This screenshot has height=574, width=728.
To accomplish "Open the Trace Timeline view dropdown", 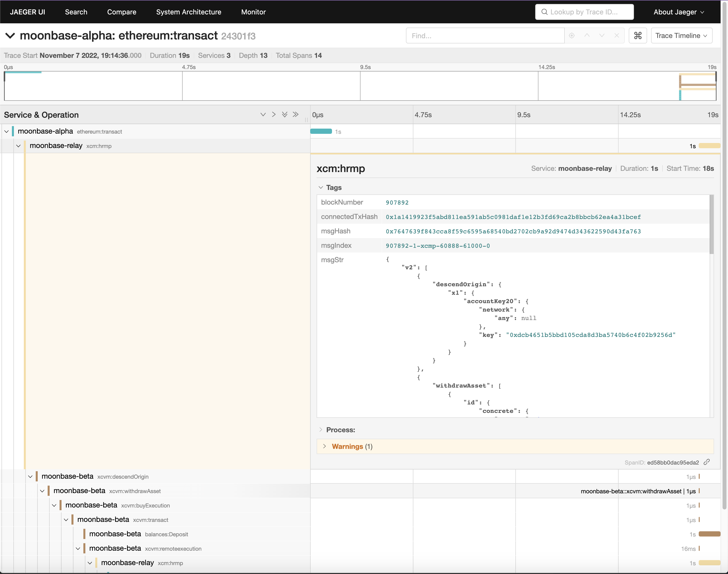I will click(681, 36).
